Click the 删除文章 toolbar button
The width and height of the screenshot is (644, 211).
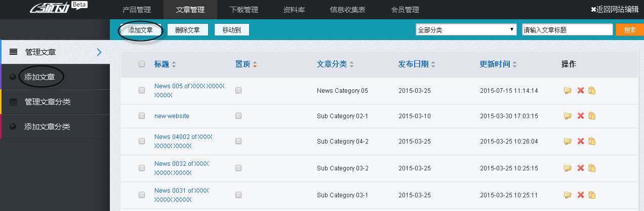coord(188,30)
